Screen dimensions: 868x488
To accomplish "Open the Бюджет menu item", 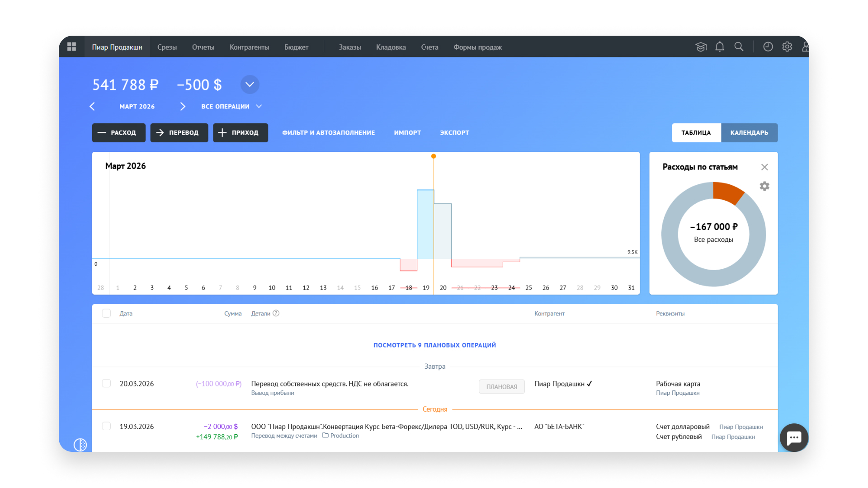I will 296,47.
